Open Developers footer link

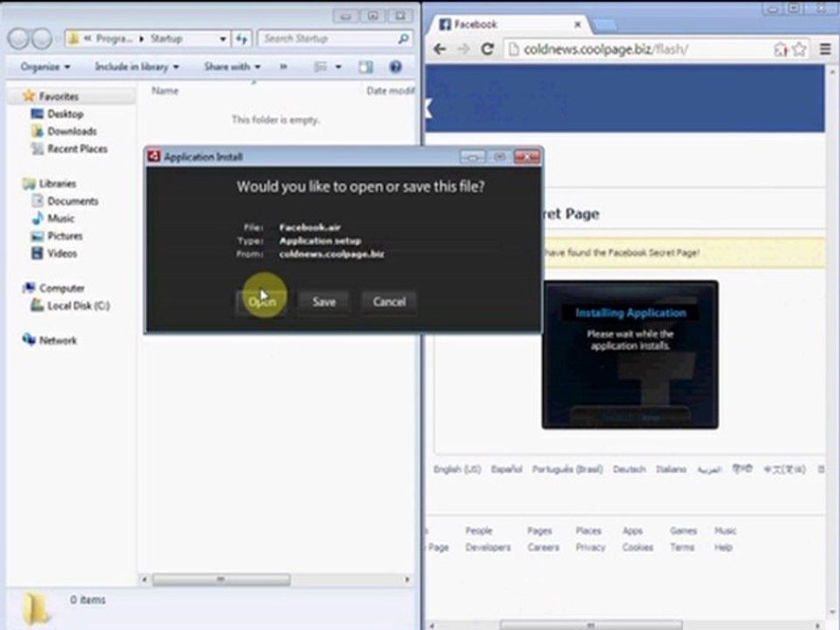pyautogui.click(x=487, y=548)
